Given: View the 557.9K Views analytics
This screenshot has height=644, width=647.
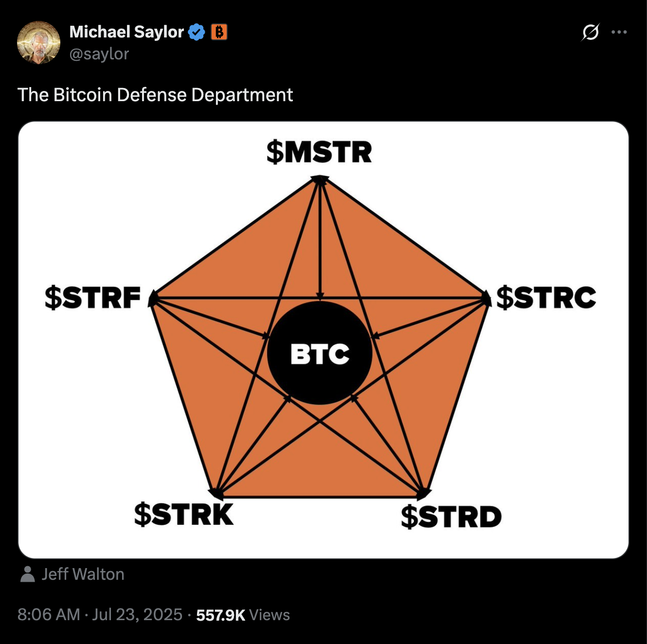Looking at the screenshot, I should [243, 615].
